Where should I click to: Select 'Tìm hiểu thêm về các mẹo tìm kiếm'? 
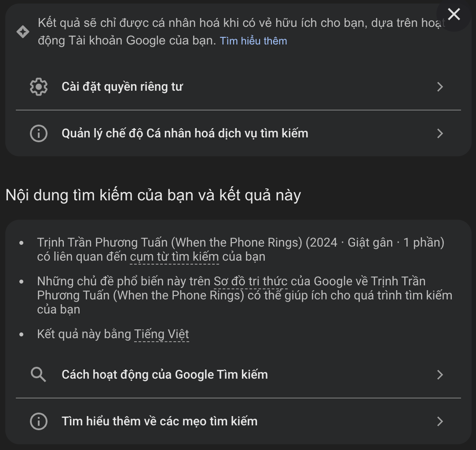click(160, 421)
